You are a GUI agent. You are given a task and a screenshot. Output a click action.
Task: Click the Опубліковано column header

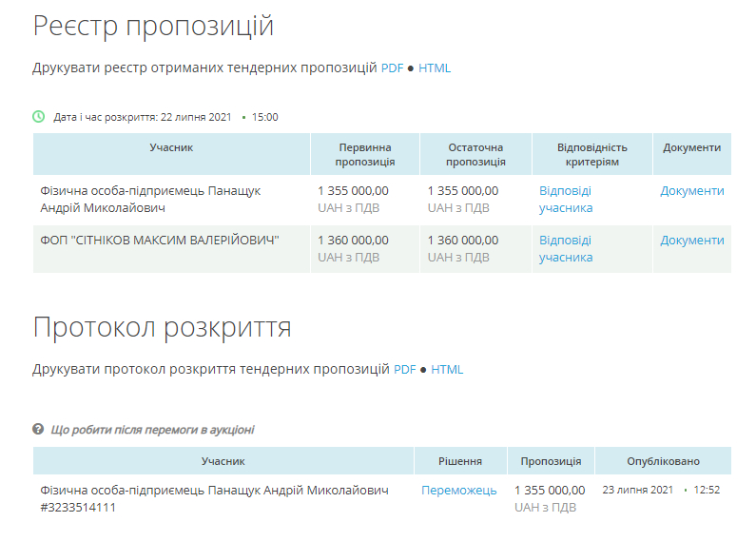(663, 462)
